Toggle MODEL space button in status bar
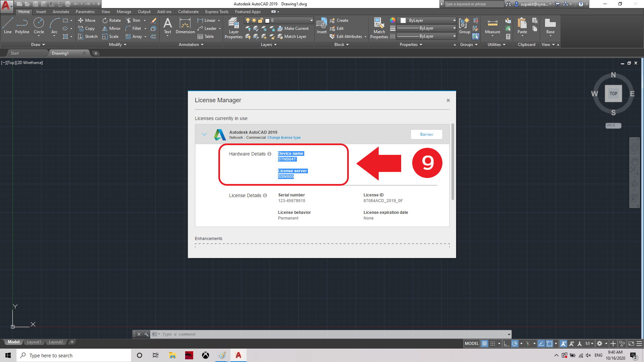This screenshot has width=644, height=362. coord(472,344)
